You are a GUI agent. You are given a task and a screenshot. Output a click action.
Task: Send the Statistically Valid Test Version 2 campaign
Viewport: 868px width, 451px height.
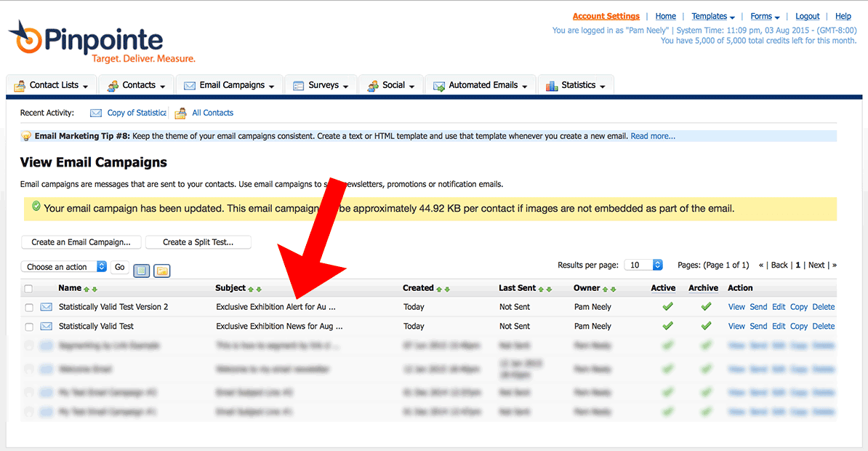pos(758,306)
